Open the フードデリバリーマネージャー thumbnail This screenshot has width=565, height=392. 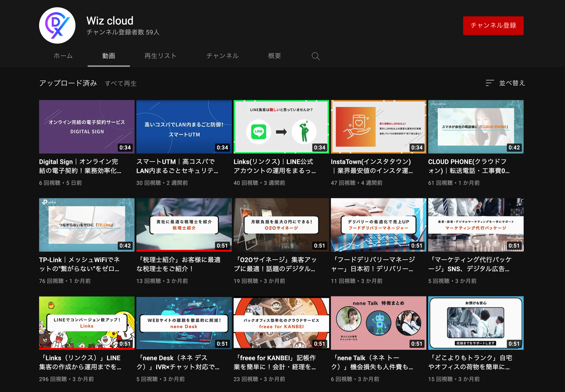coord(378,225)
